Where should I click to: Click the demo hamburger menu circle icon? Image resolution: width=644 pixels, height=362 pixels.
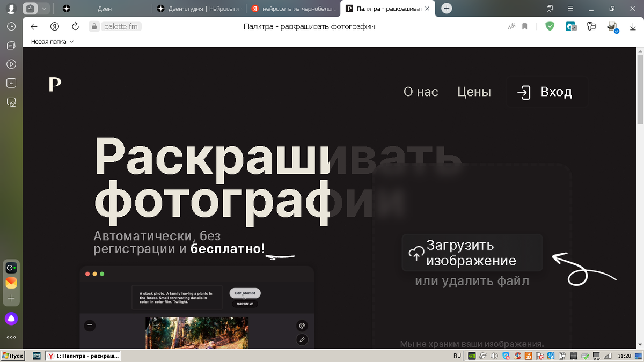pos(90,325)
